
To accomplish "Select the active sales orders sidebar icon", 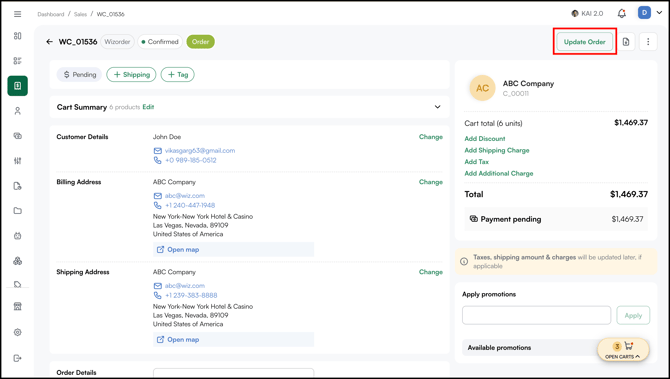I will [18, 86].
